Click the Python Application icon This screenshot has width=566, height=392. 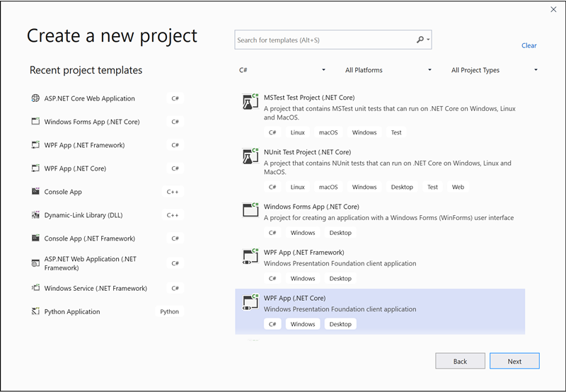point(35,311)
